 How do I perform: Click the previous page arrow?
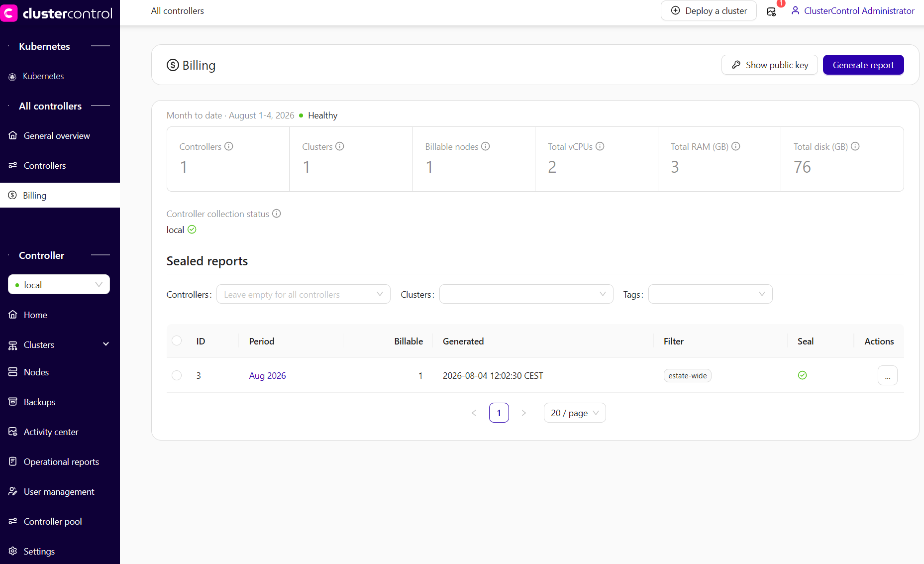474,413
